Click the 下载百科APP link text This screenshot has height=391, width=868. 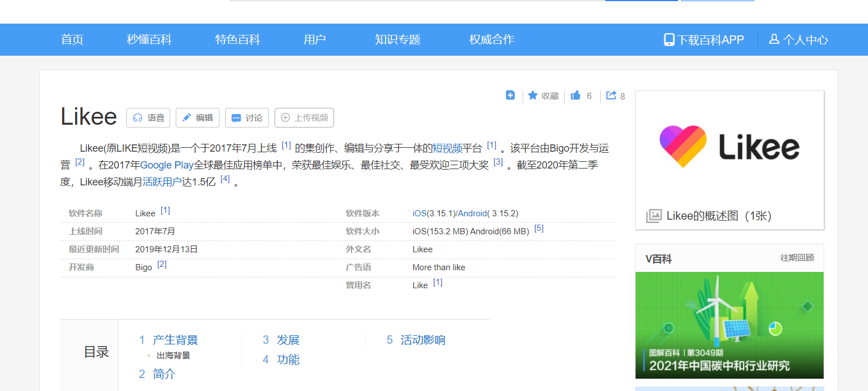[x=710, y=40]
